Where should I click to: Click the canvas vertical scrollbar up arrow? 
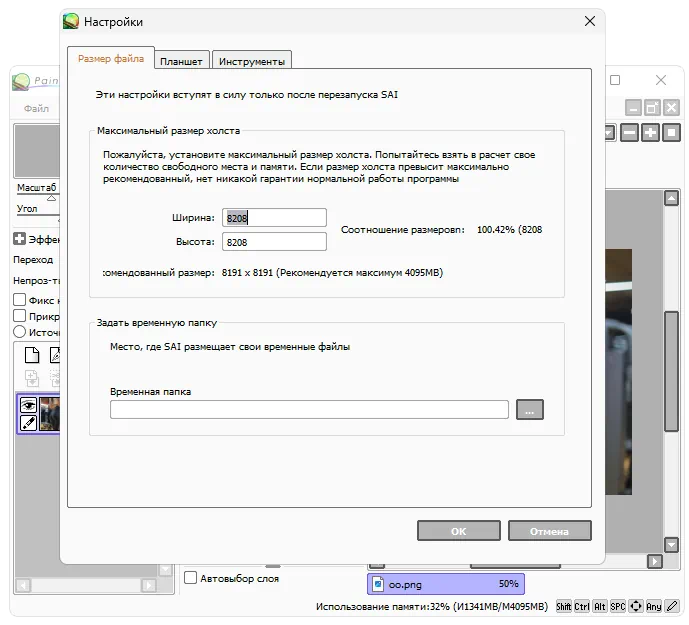(x=671, y=198)
